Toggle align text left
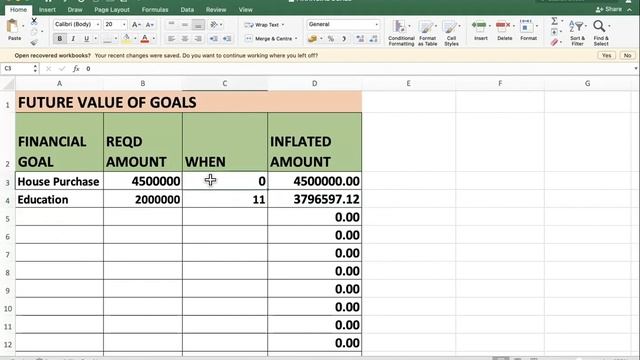 point(171,39)
